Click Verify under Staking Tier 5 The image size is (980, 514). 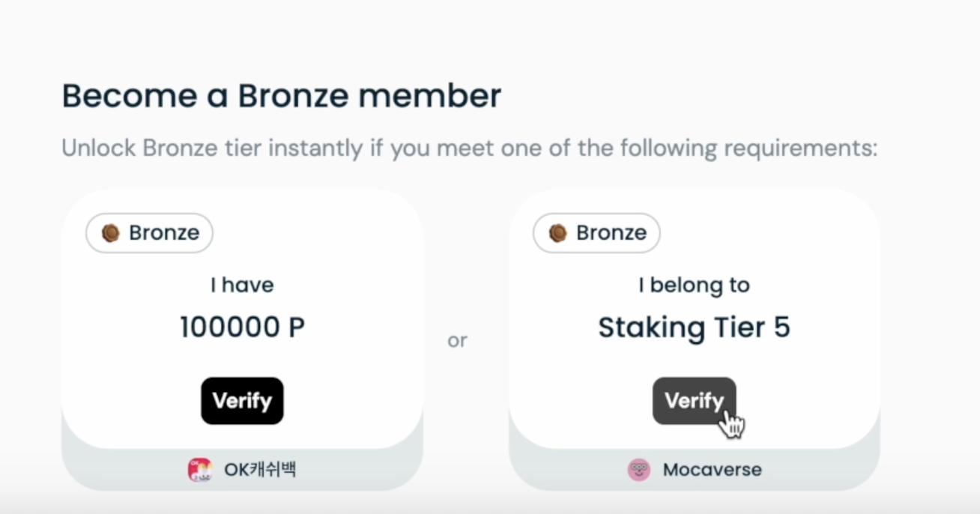coord(694,401)
